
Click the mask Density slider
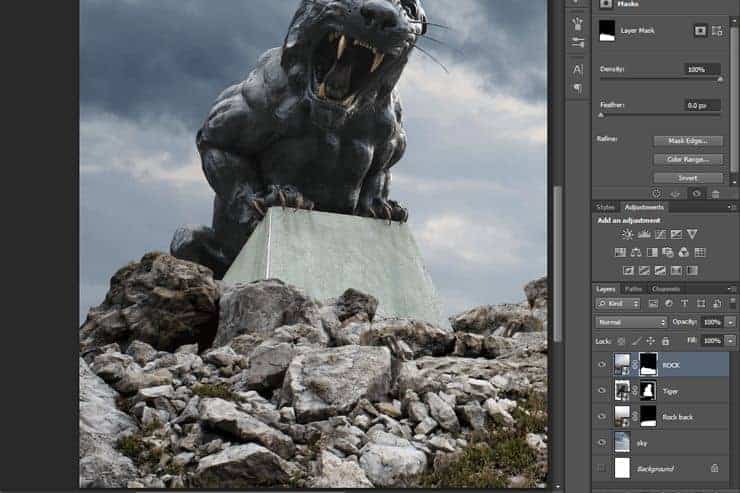coord(660,79)
